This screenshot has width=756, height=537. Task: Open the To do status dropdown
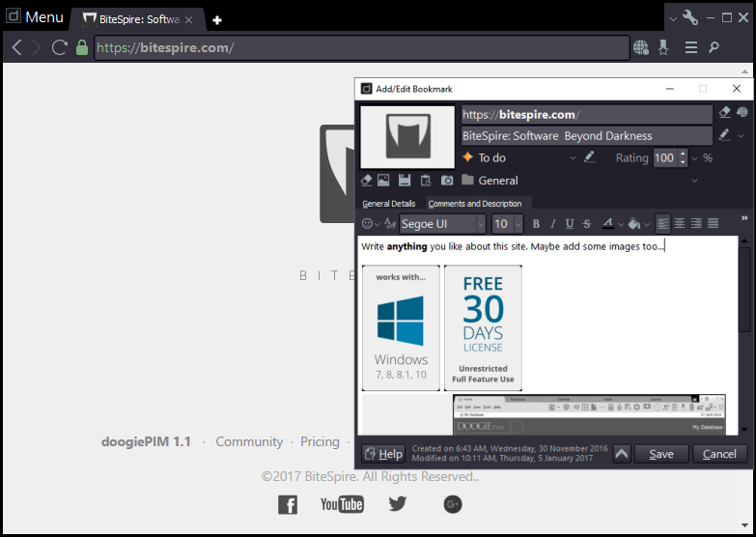pyautogui.click(x=519, y=157)
